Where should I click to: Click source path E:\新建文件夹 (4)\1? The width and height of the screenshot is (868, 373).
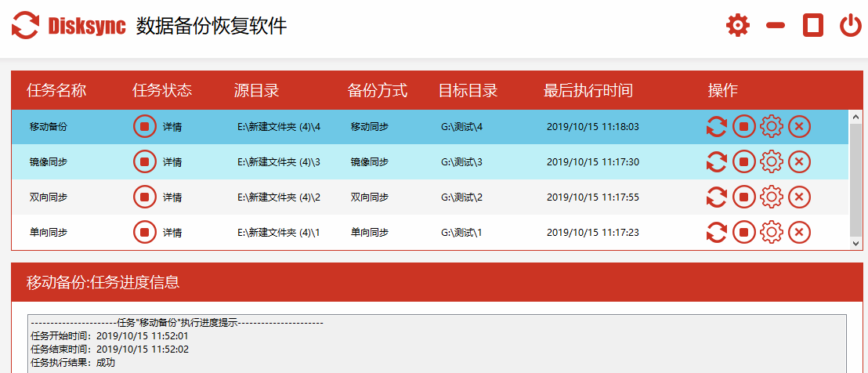[279, 233]
